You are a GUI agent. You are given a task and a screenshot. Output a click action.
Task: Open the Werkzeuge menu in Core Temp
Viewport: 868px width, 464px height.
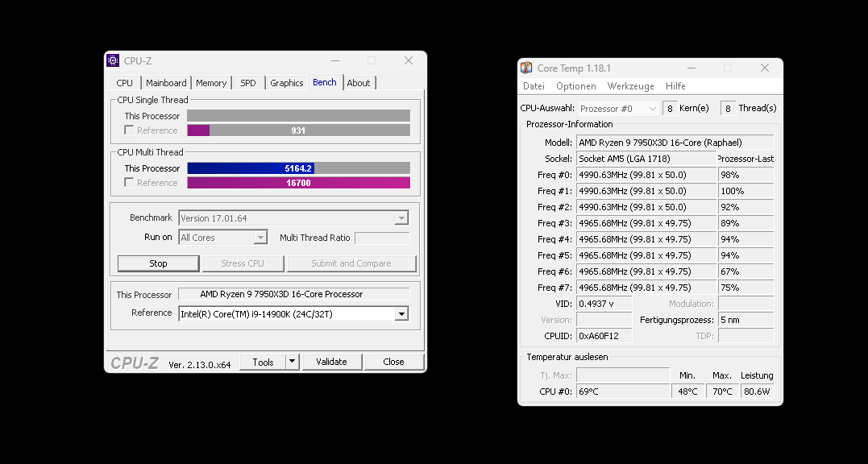point(630,86)
